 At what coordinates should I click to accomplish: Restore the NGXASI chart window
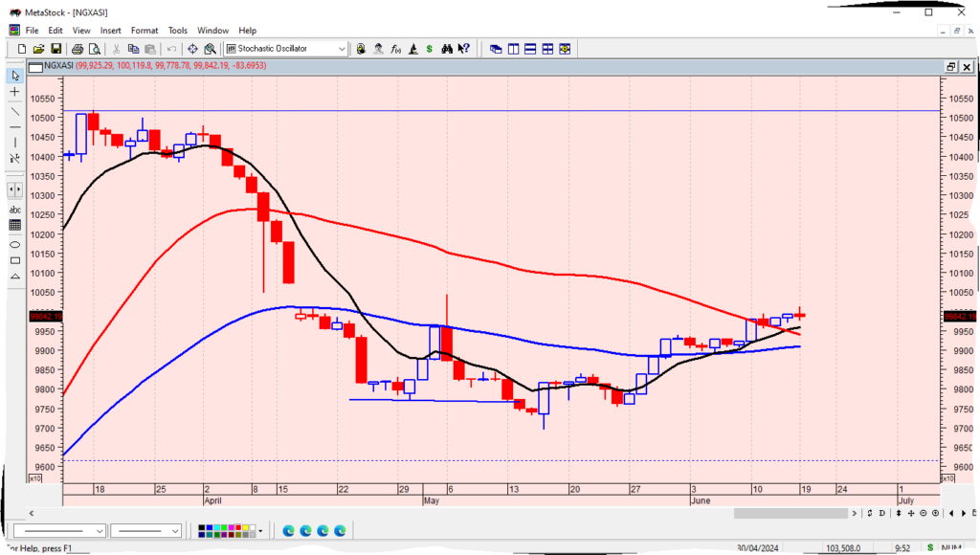click(950, 66)
